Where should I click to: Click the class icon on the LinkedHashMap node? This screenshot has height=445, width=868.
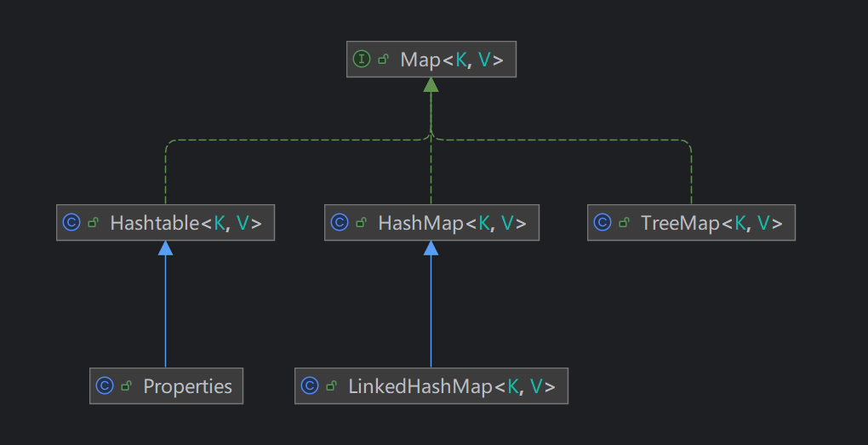[310, 386]
